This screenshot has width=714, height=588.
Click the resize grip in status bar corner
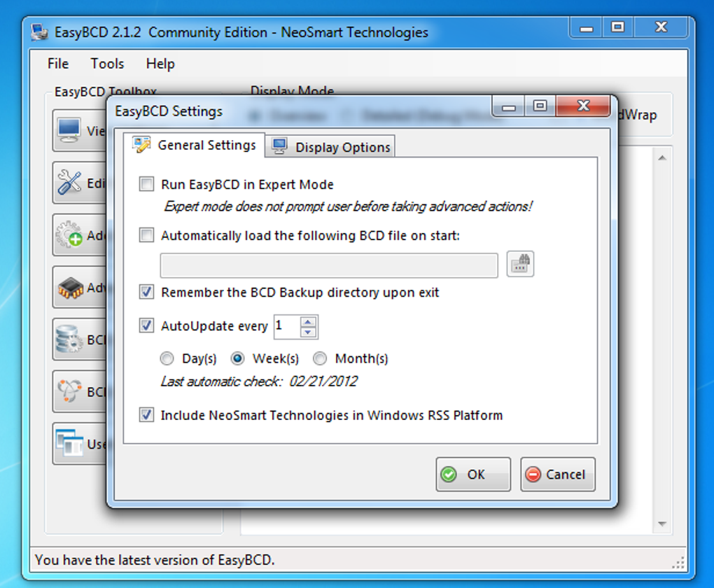pyautogui.click(x=678, y=563)
